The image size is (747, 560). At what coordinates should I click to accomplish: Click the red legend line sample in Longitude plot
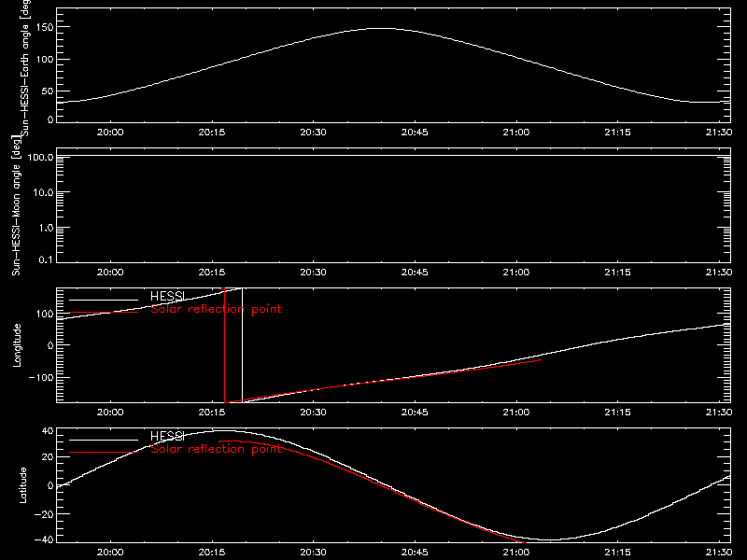tap(104, 313)
